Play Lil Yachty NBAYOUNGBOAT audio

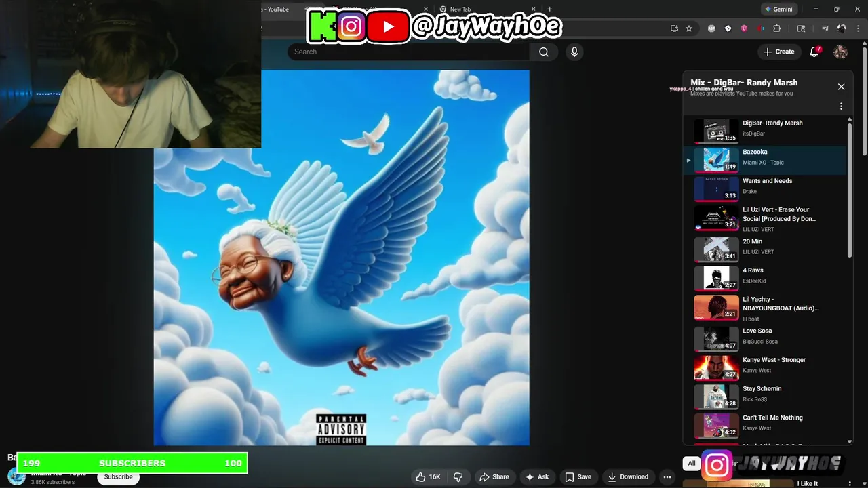(766, 308)
